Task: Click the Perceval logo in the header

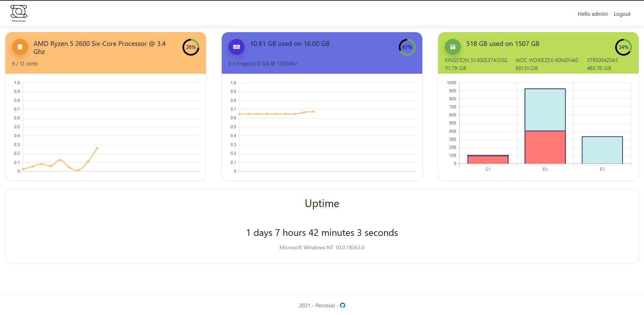Action: pyautogui.click(x=19, y=13)
